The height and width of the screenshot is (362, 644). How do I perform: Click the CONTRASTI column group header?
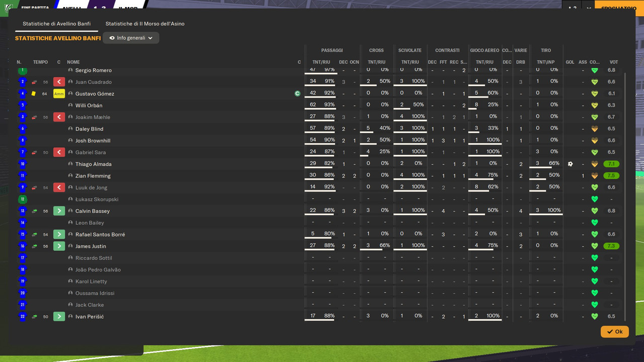(x=447, y=50)
